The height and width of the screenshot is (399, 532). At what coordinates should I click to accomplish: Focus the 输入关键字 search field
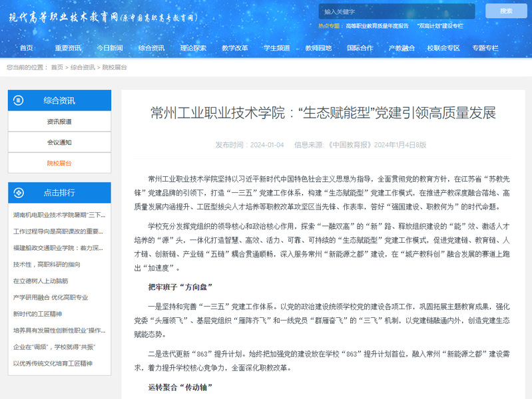[x=396, y=11]
